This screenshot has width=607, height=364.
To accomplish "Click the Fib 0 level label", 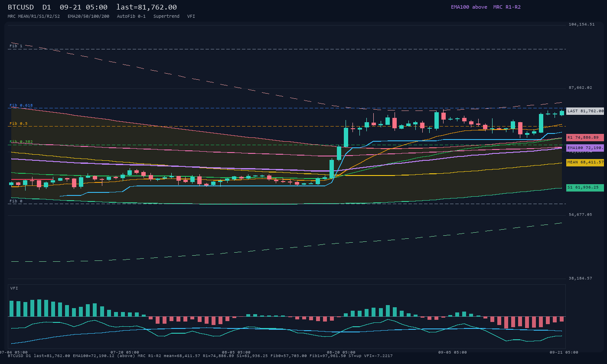I will pos(16,201).
